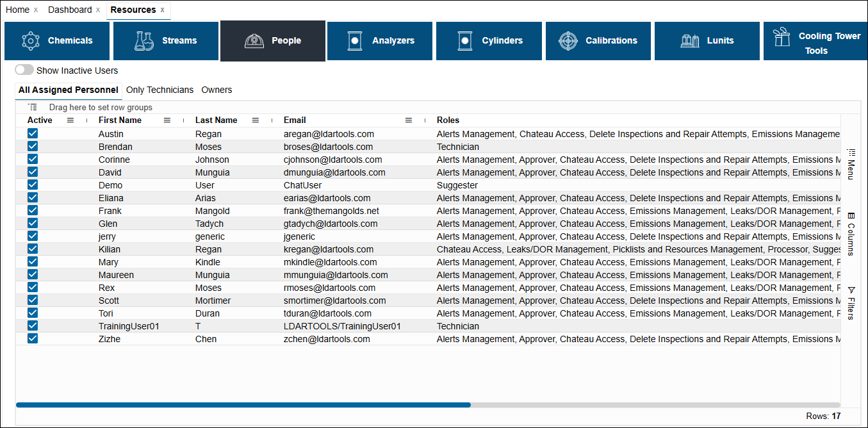Screen dimensions: 868x428
Task: Expand the Menu side panel
Action: [x=851, y=164]
